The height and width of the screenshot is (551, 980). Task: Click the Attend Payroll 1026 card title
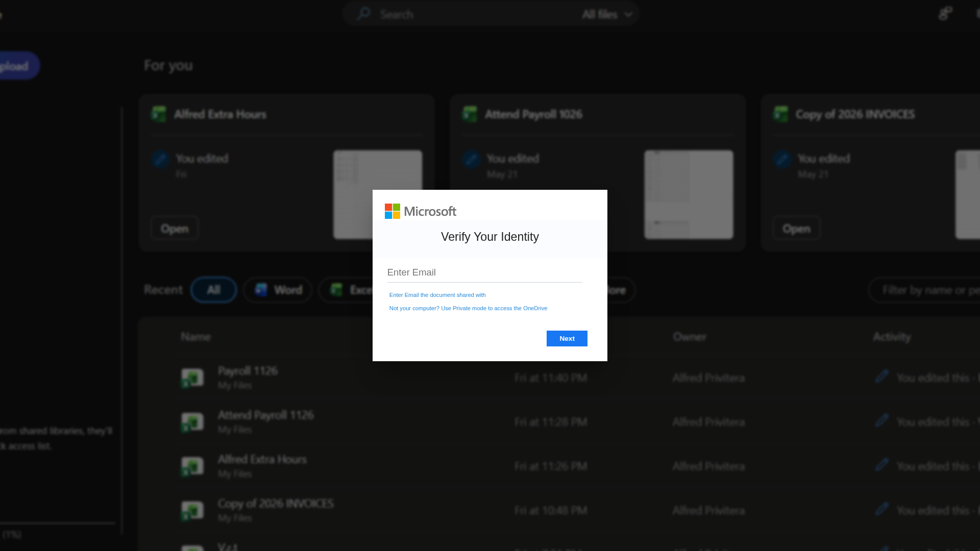tap(533, 114)
